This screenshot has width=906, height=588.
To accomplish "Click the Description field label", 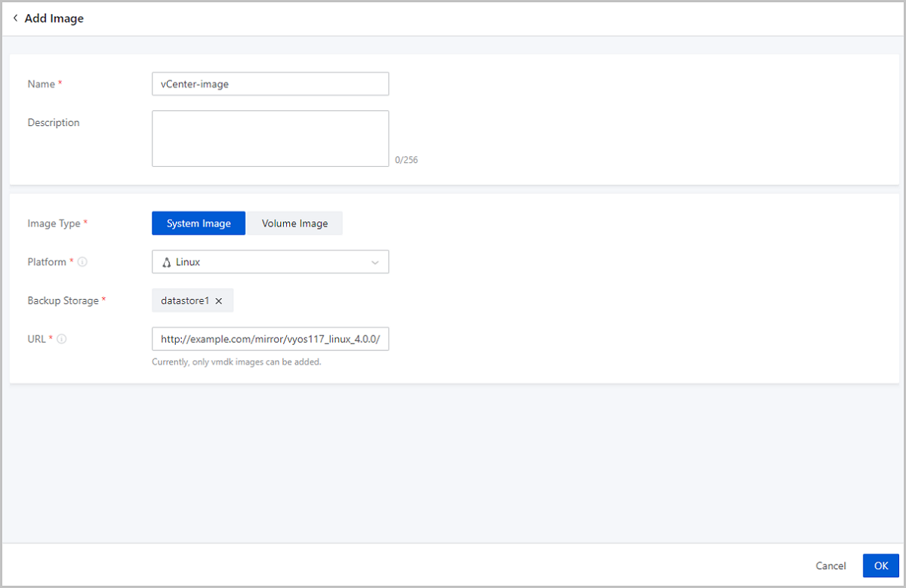I will tap(54, 122).
